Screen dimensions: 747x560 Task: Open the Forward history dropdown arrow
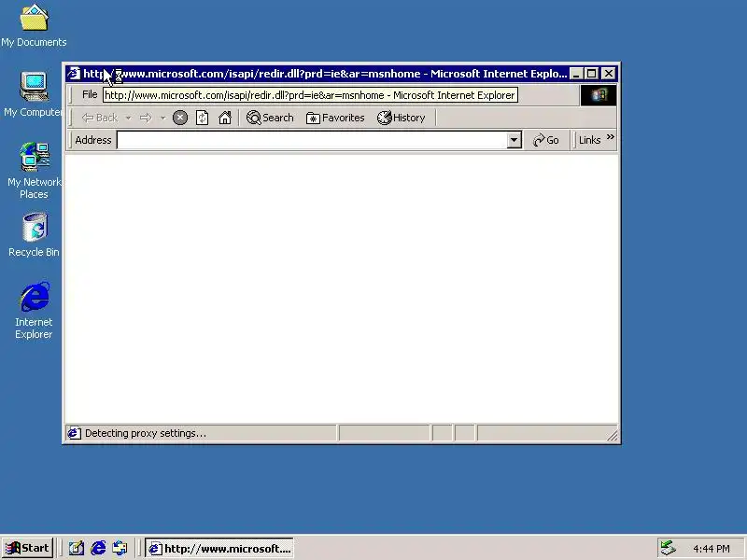(162, 118)
